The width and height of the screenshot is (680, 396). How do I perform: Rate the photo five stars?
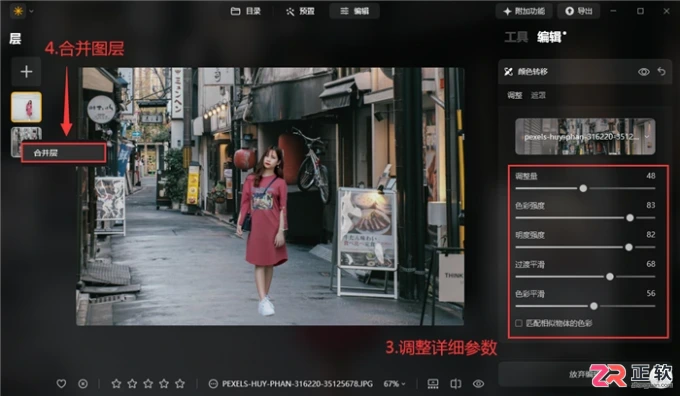(180, 384)
